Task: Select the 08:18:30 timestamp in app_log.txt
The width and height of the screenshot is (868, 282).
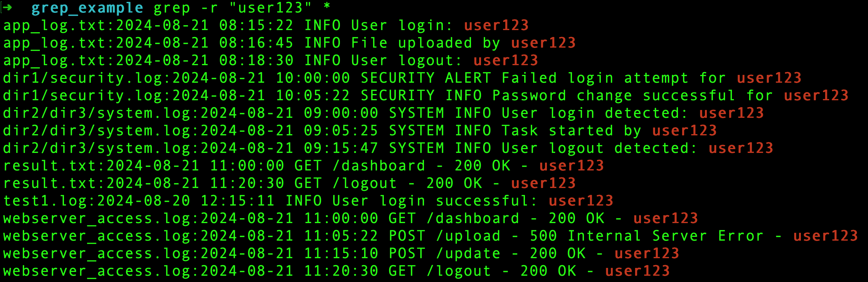Action: coord(256,60)
